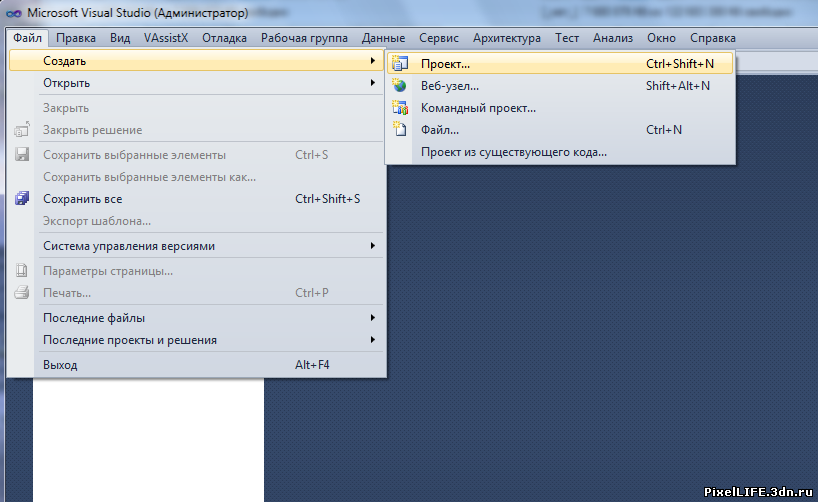The height and width of the screenshot is (502, 818).
Task: Click the Alt+F4 shortcut text
Action: click(312, 365)
